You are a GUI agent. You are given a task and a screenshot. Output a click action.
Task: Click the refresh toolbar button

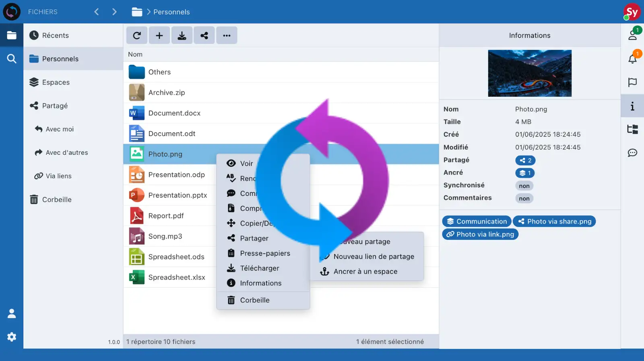pos(137,35)
